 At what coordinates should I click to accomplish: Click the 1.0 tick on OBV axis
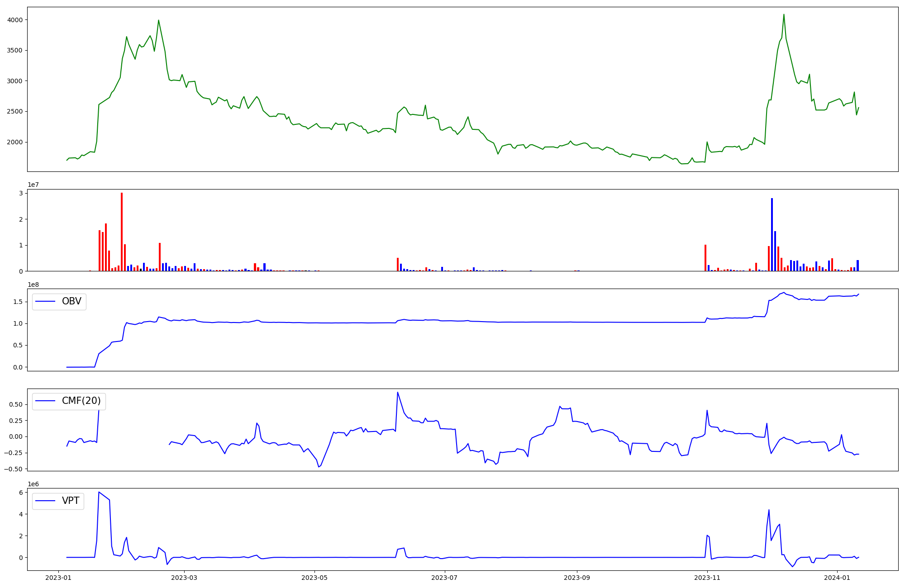click(18, 323)
